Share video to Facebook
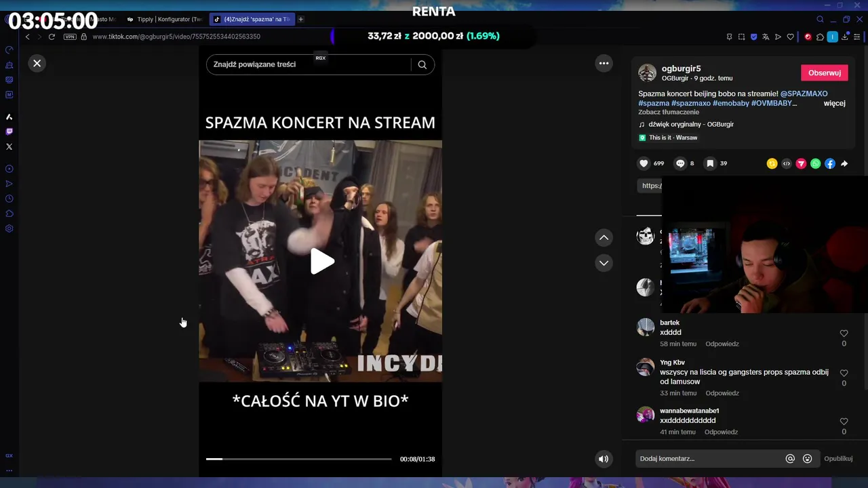868x488 pixels. (x=830, y=163)
